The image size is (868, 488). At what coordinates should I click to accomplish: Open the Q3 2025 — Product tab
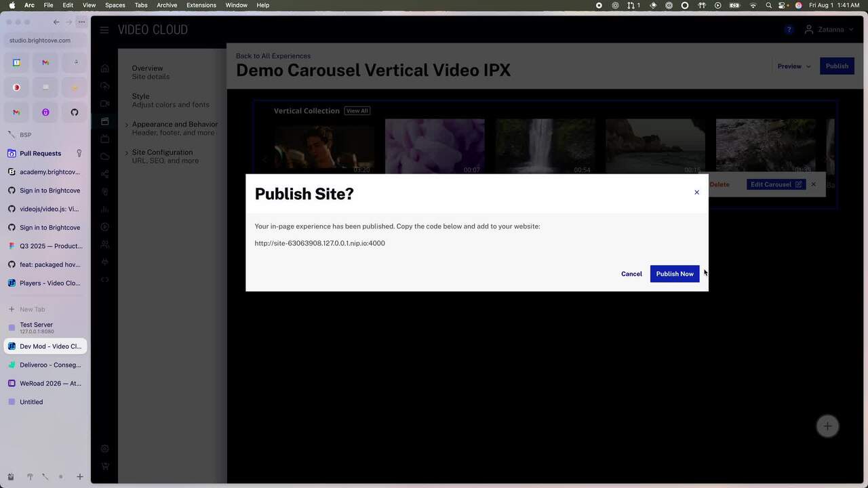(x=46, y=246)
